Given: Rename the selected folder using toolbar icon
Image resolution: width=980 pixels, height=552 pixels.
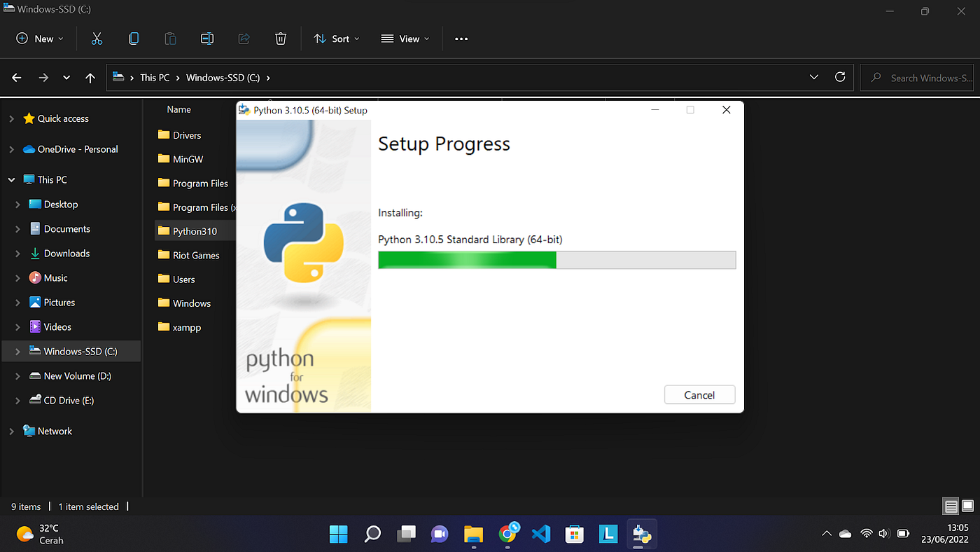Looking at the screenshot, I should 207,39.
